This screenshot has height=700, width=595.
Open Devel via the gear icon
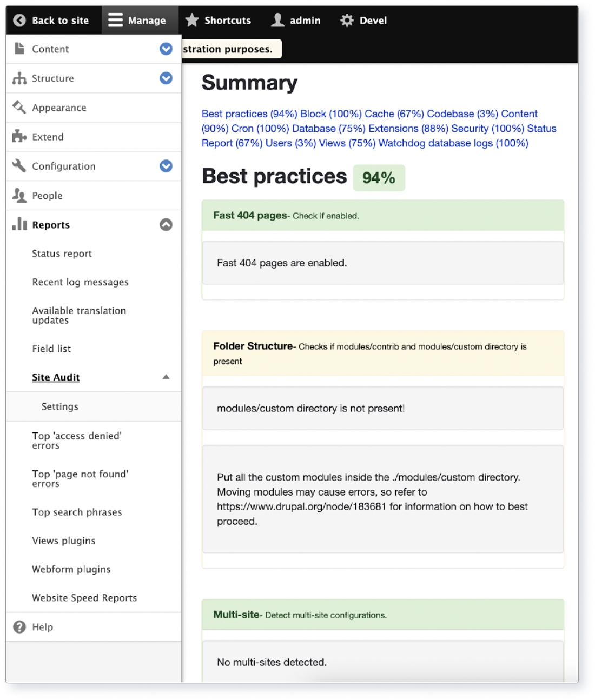[x=346, y=20]
